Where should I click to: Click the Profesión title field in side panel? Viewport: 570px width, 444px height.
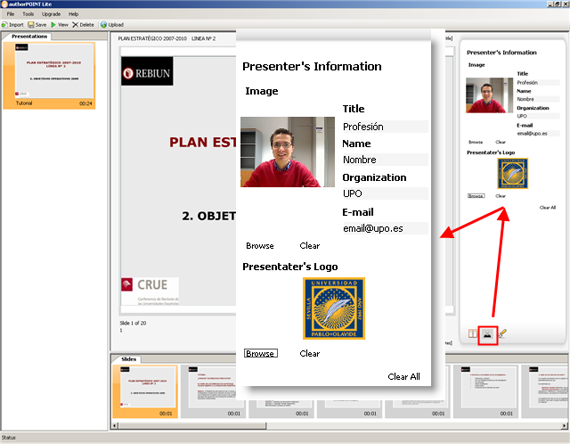tap(538, 83)
